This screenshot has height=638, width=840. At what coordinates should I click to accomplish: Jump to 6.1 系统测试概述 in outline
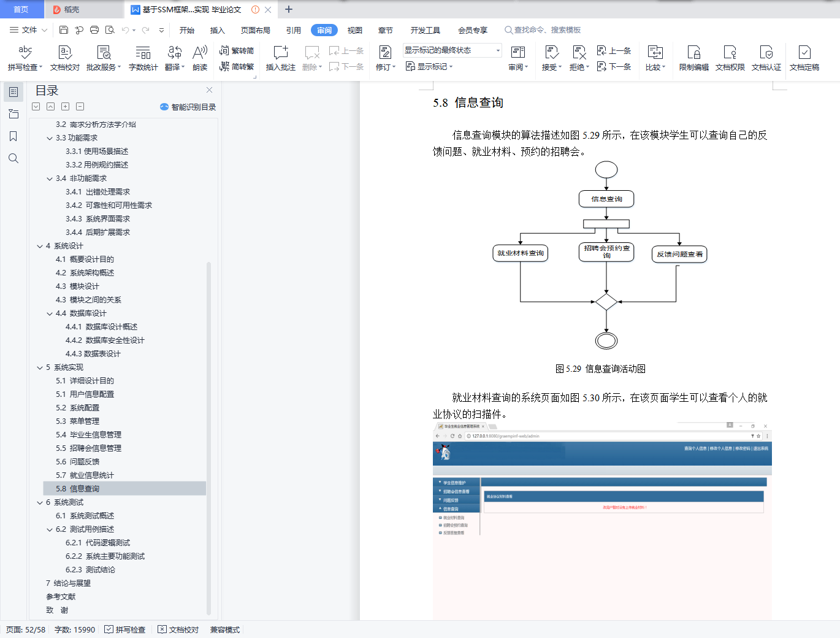point(85,516)
